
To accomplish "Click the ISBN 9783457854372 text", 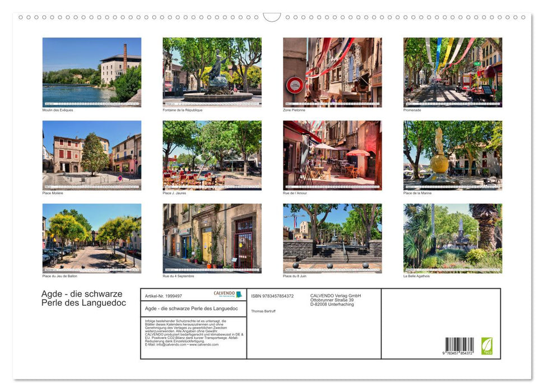I will 273,296.
